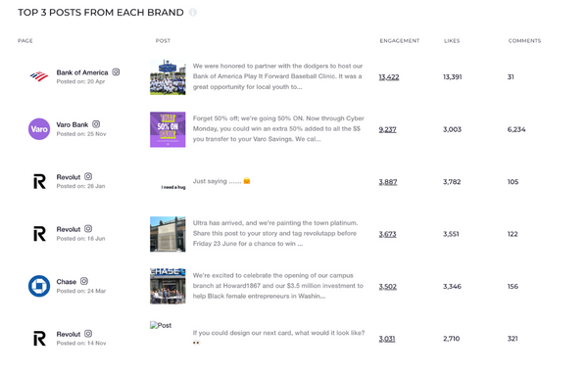Open the 9,237 engagement link
The width and height of the screenshot is (588, 373).
click(x=387, y=129)
